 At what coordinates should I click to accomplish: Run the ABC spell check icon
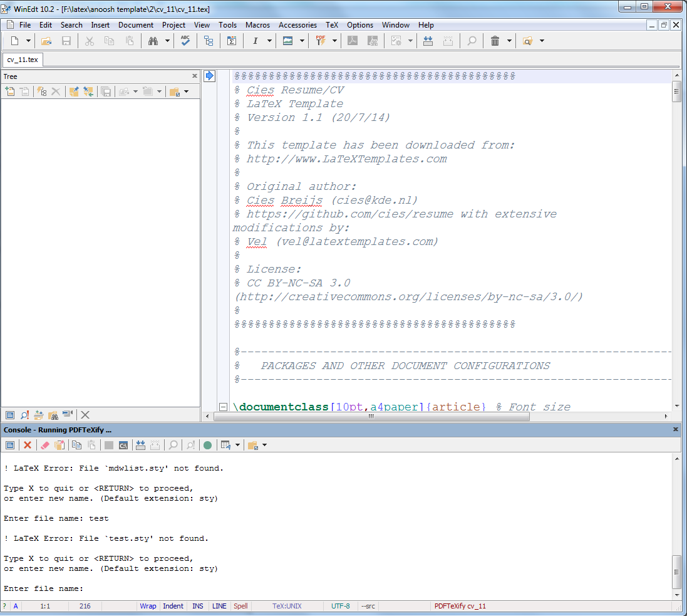(x=185, y=41)
